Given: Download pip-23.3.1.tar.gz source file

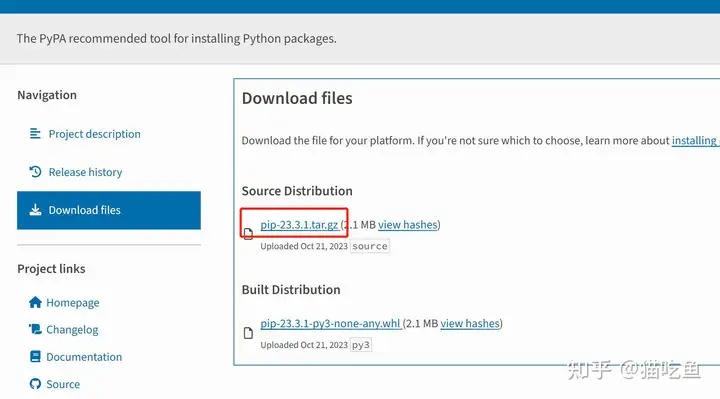Looking at the screenshot, I should point(299,225).
